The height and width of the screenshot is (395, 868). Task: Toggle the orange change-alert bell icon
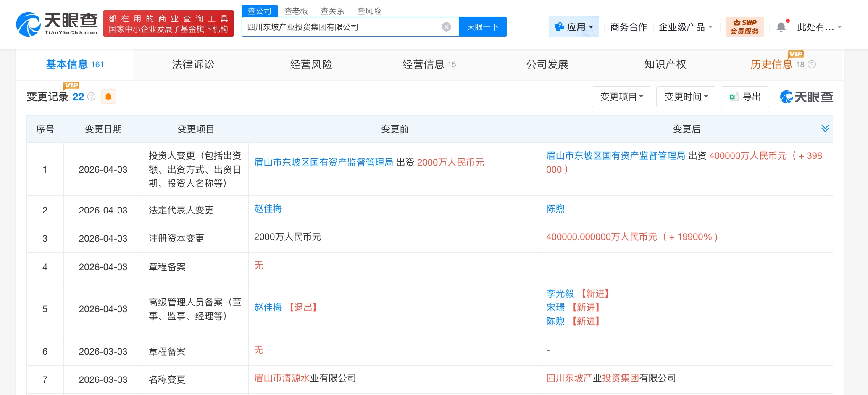click(108, 97)
